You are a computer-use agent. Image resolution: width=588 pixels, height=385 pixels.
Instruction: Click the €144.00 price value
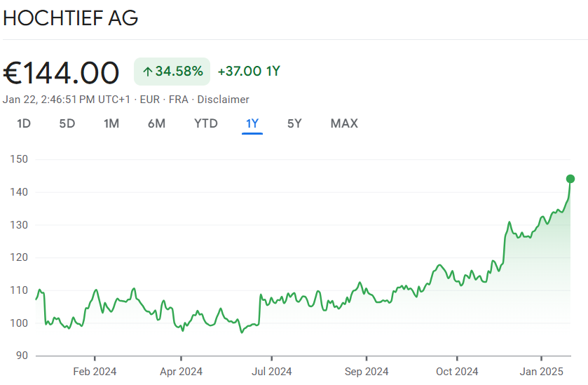coord(61,73)
